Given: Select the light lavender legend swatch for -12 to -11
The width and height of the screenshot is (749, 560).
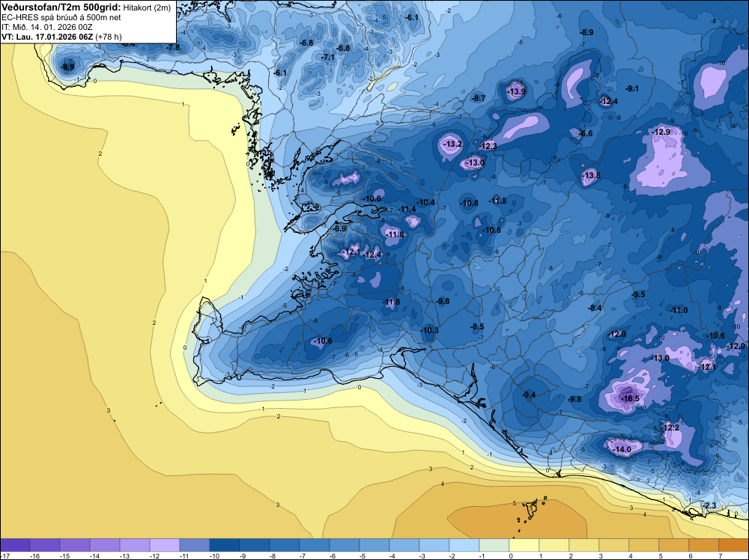Looking at the screenshot, I should point(165,545).
